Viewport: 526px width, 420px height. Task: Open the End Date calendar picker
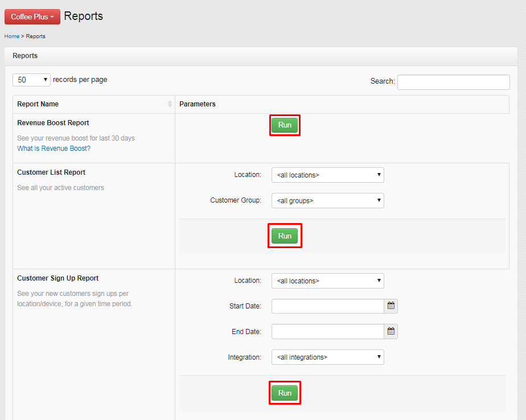click(x=391, y=331)
